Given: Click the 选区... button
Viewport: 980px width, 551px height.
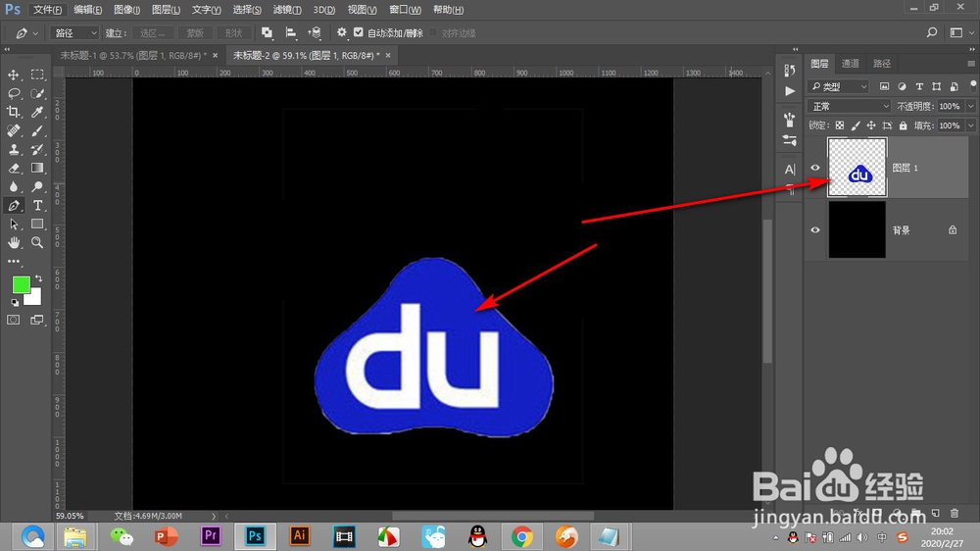Looking at the screenshot, I should [153, 33].
